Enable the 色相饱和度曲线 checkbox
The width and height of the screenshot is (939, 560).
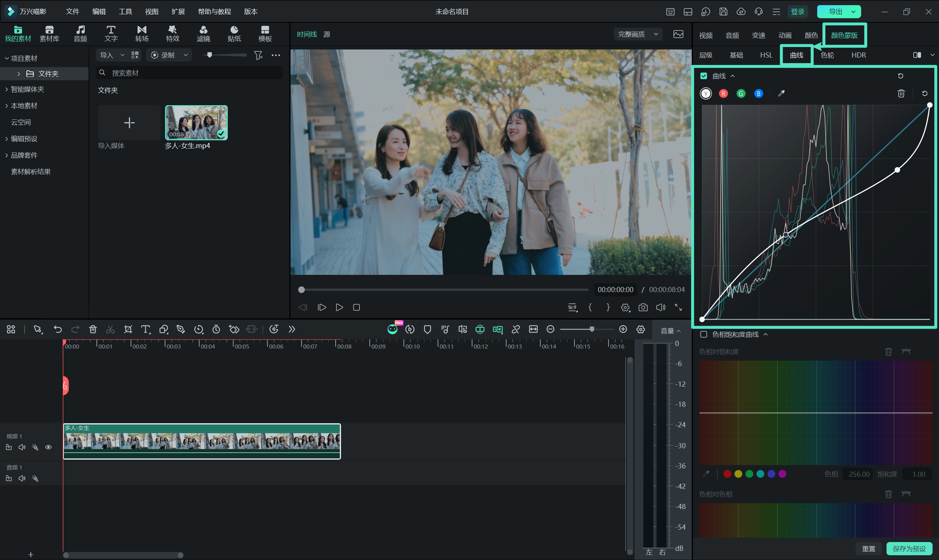pyautogui.click(x=704, y=334)
